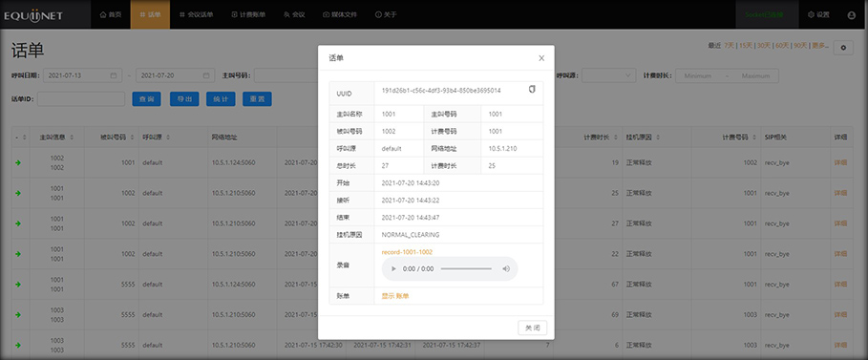Click the 显示 账单 link
Viewport: 868px width, 360px height.
point(395,296)
